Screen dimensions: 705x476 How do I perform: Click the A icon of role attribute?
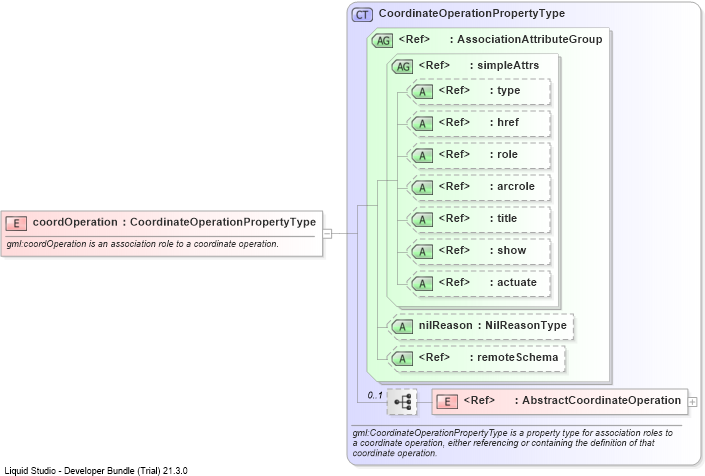422,156
